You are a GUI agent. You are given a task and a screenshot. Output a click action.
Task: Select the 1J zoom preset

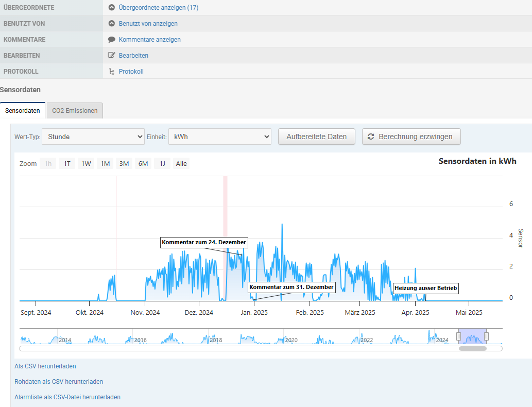[x=162, y=163]
